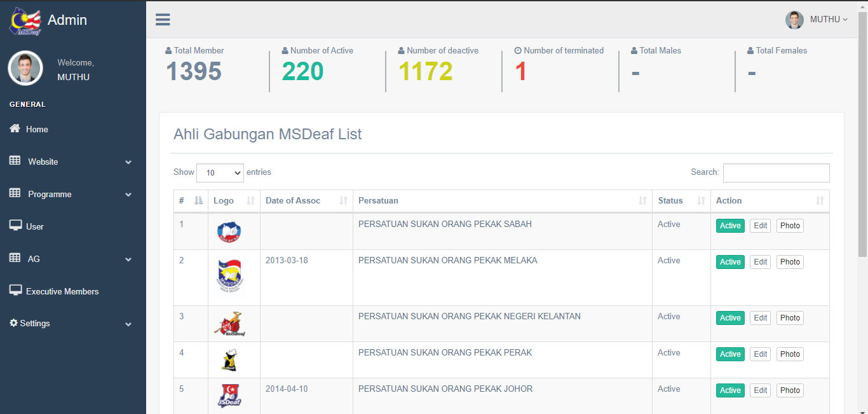Select User menu item in sidebar
868x414 pixels.
(x=34, y=226)
